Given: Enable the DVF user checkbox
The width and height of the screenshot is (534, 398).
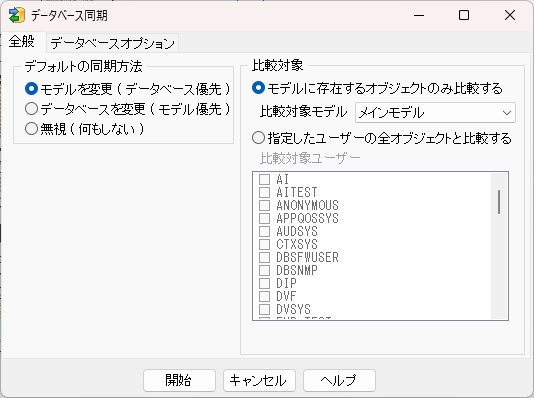Looking at the screenshot, I should click(264, 296).
